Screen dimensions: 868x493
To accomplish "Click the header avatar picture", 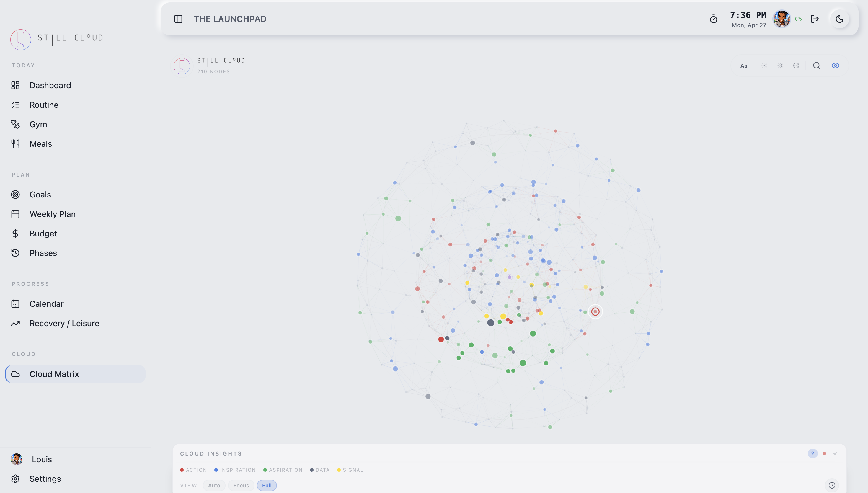I will (781, 19).
